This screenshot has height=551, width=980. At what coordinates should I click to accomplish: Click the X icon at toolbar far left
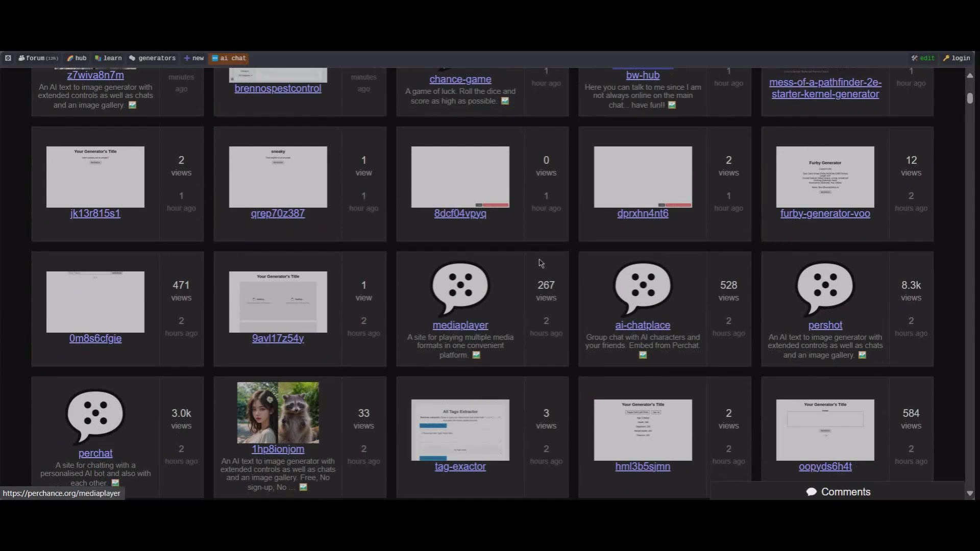[x=8, y=58]
